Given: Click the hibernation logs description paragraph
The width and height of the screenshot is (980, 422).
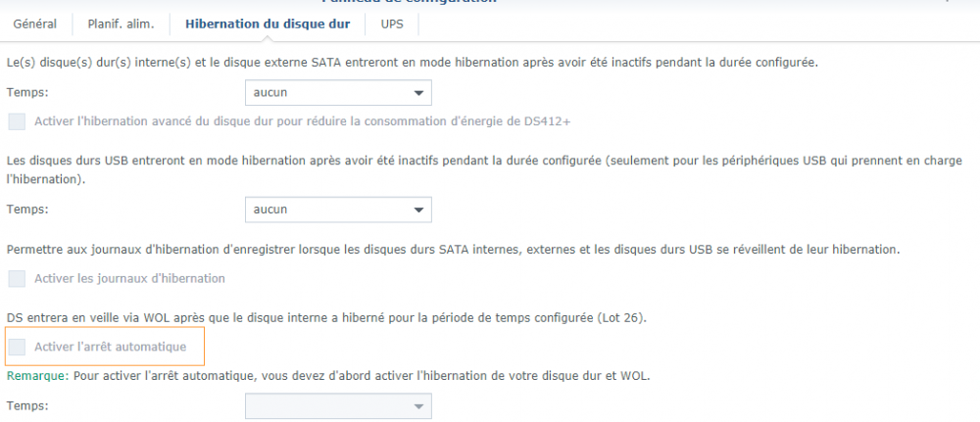Looking at the screenshot, I should click(x=451, y=250).
